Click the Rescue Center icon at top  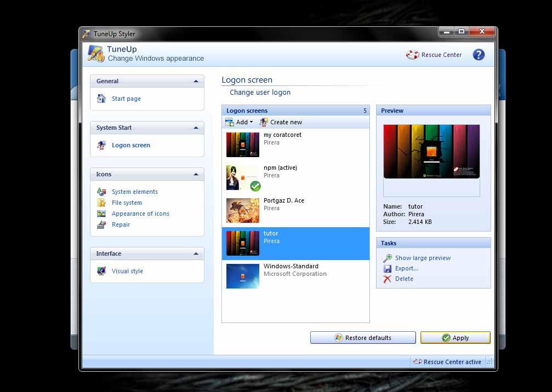coord(412,55)
